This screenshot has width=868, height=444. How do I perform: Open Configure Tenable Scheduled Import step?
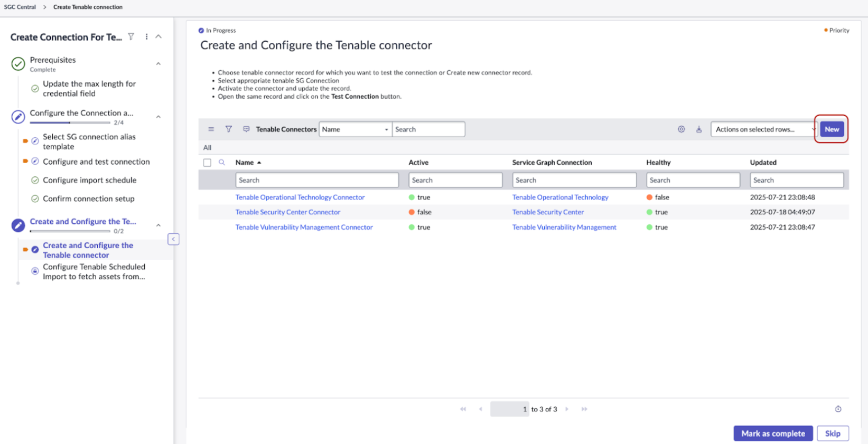click(x=94, y=272)
